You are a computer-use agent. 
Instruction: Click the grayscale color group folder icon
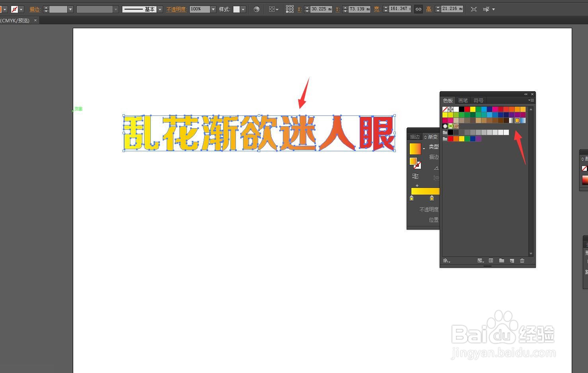445,133
